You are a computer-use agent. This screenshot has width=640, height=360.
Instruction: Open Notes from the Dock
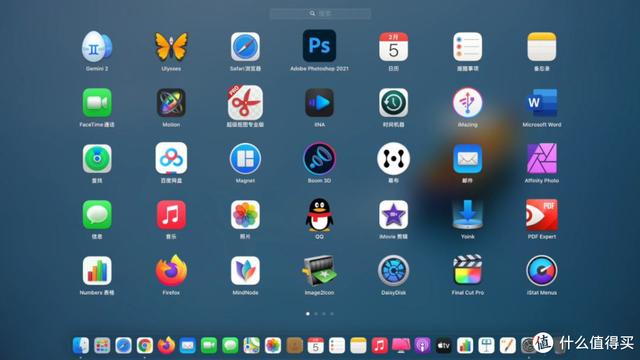[358, 346]
